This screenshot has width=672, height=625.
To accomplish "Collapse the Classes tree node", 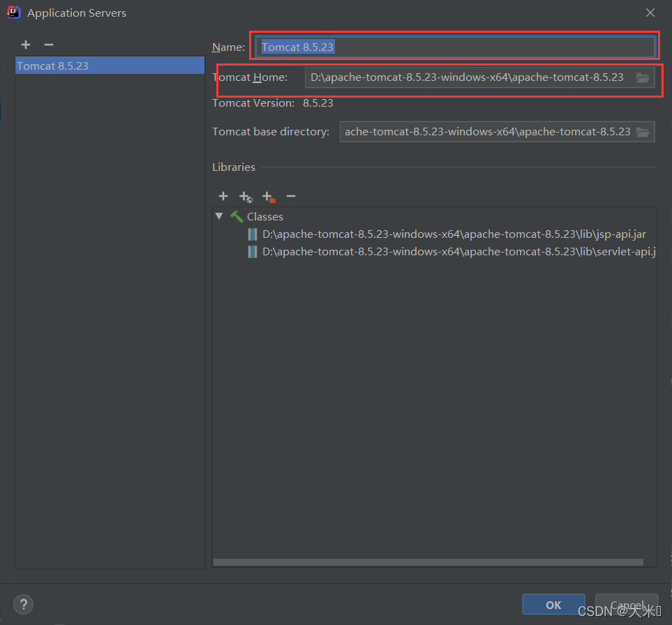I will tap(219, 216).
